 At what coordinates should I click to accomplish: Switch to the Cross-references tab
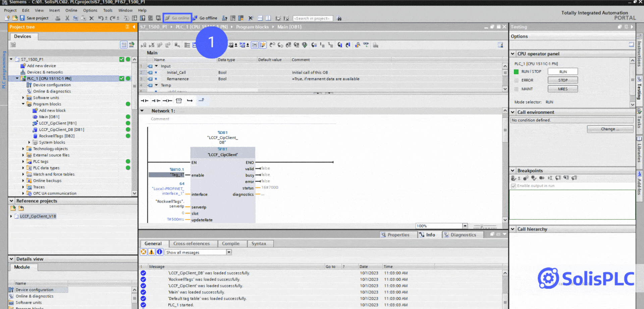193,244
